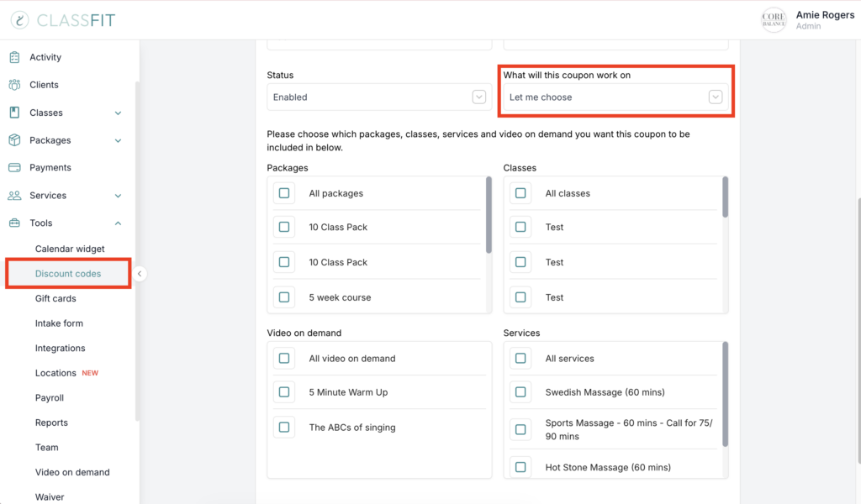Check the Hot Stone Massage checkbox
Image resolution: width=861 pixels, height=504 pixels.
click(520, 467)
